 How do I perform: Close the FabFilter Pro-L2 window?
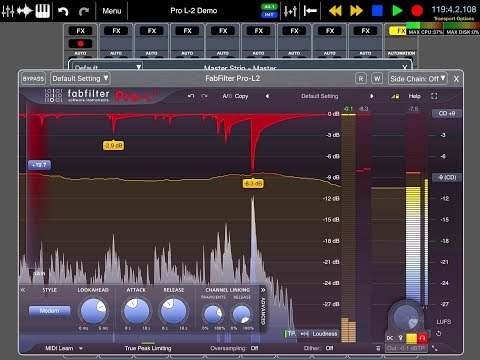click(456, 79)
